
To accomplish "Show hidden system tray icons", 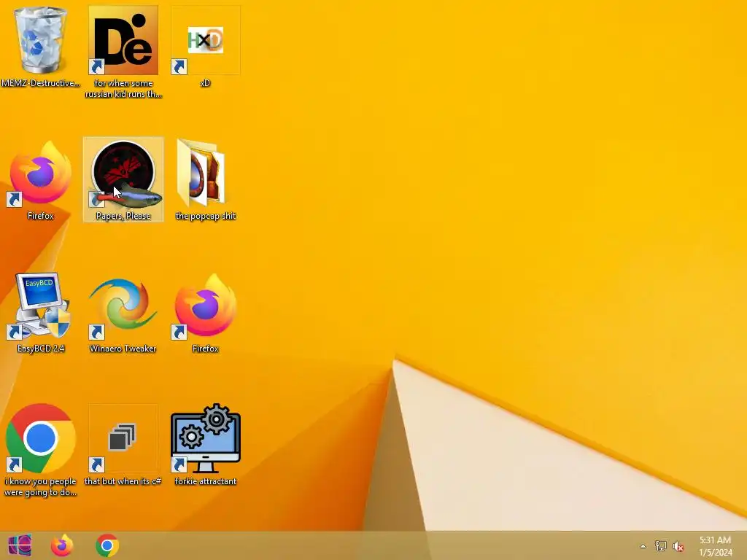I will point(643,546).
